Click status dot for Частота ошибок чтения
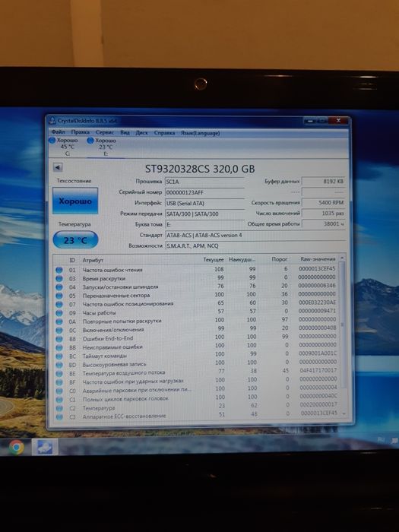The image size is (399, 532). coord(59,270)
